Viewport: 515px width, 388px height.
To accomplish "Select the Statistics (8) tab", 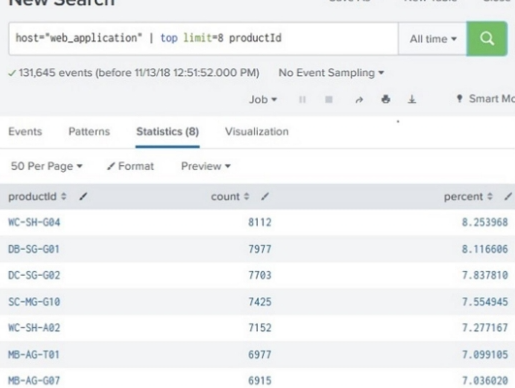I will [x=167, y=131].
